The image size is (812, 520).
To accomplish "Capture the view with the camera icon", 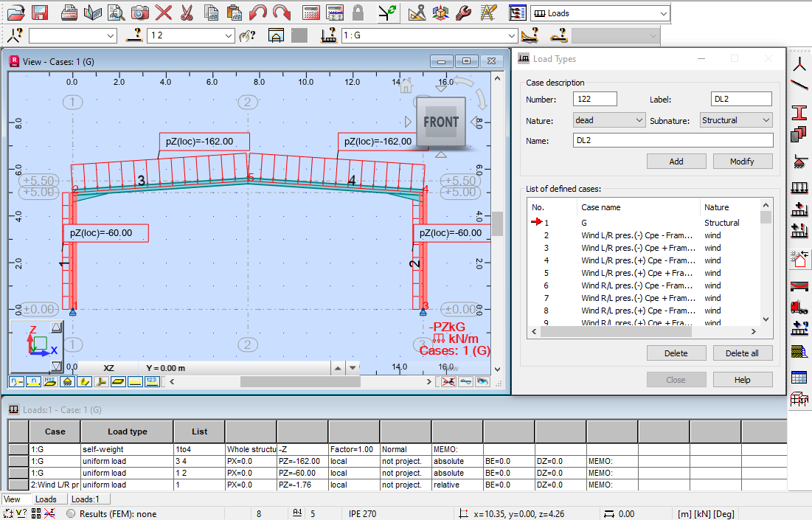I will [139, 13].
